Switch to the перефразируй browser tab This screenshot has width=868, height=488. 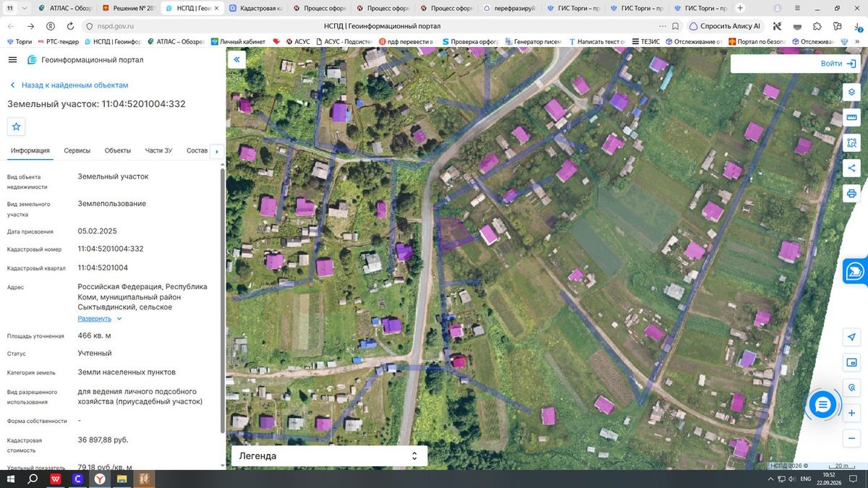[x=511, y=8]
